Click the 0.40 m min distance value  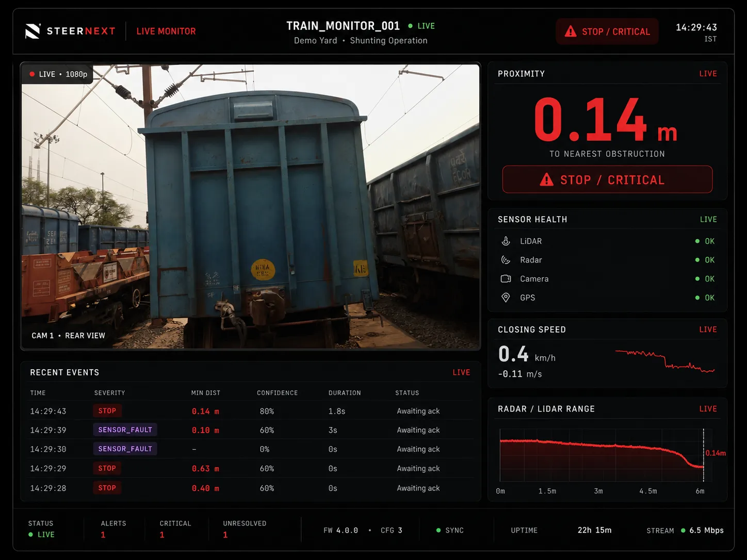[x=205, y=488]
